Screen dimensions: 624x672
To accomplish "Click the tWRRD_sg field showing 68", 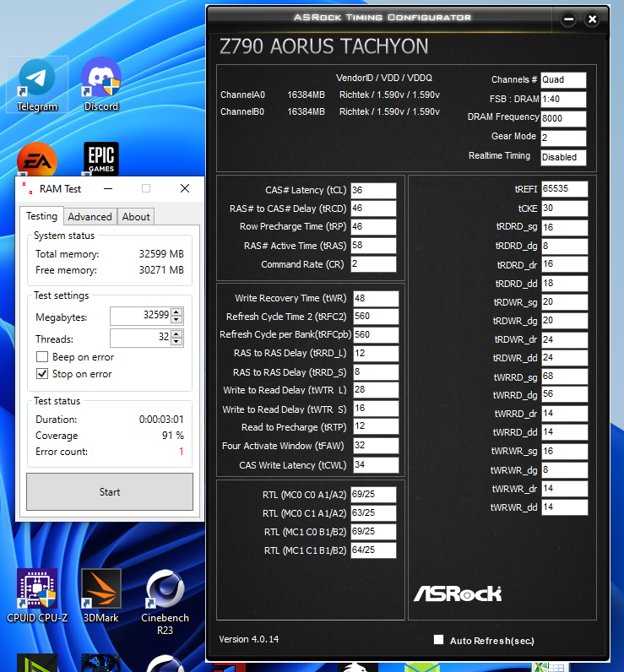I will 564,377.
